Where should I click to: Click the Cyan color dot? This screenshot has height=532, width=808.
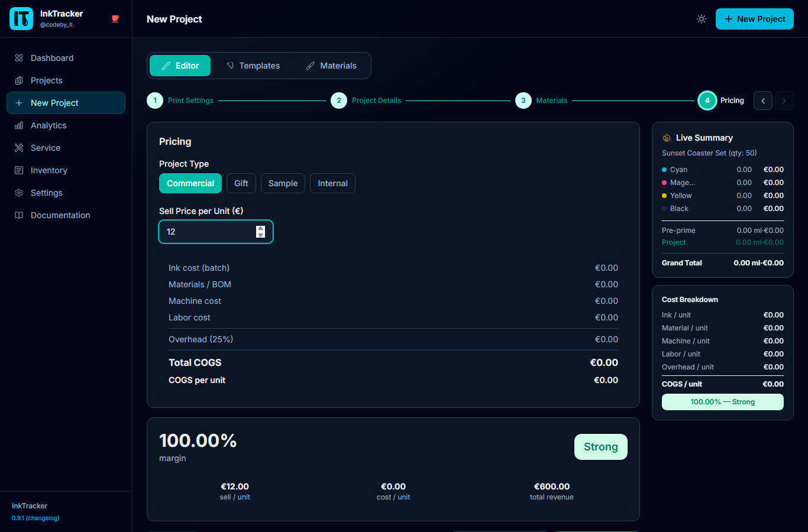click(664, 170)
